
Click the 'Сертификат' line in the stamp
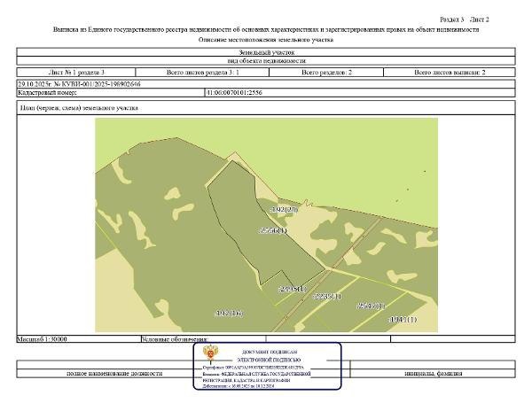tap(253, 368)
